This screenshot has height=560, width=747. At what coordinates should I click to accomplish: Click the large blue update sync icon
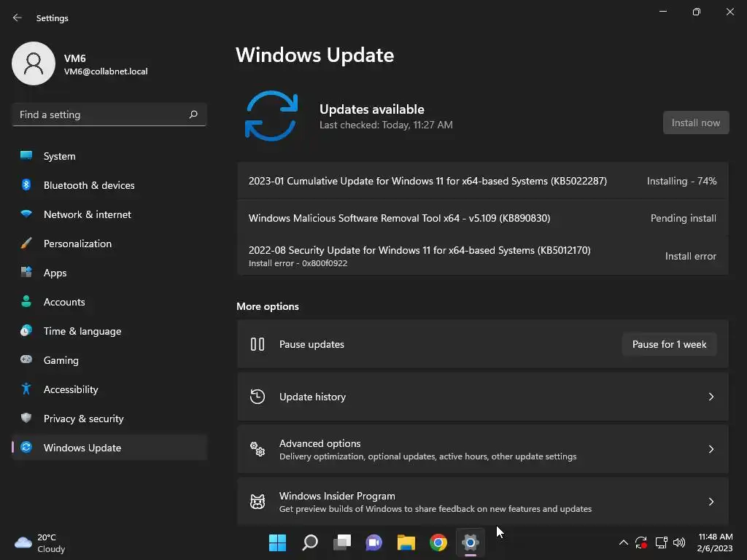click(271, 116)
